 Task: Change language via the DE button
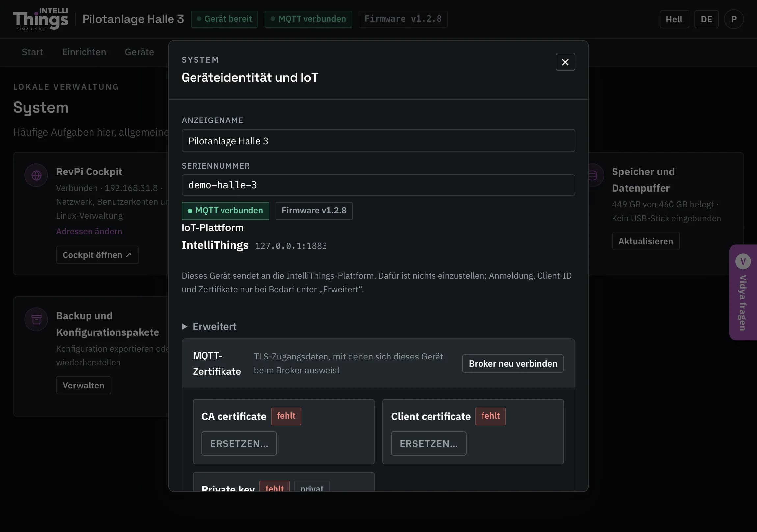point(706,19)
